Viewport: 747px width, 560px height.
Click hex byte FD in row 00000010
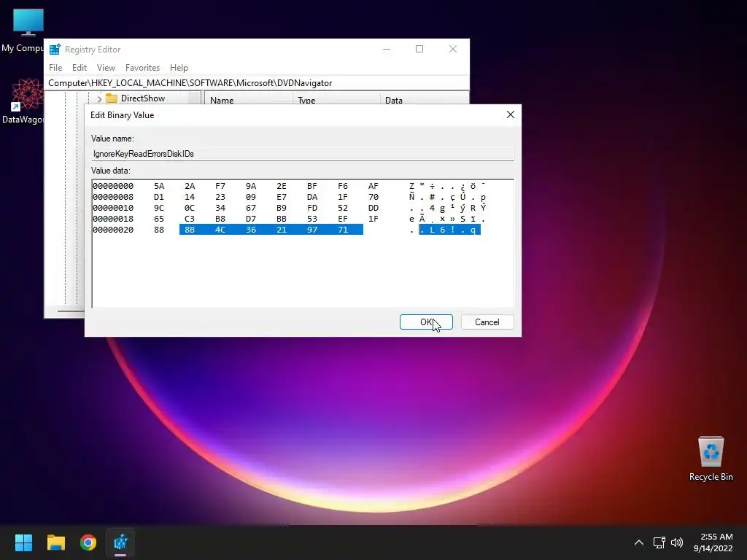click(x=312, y=208)
